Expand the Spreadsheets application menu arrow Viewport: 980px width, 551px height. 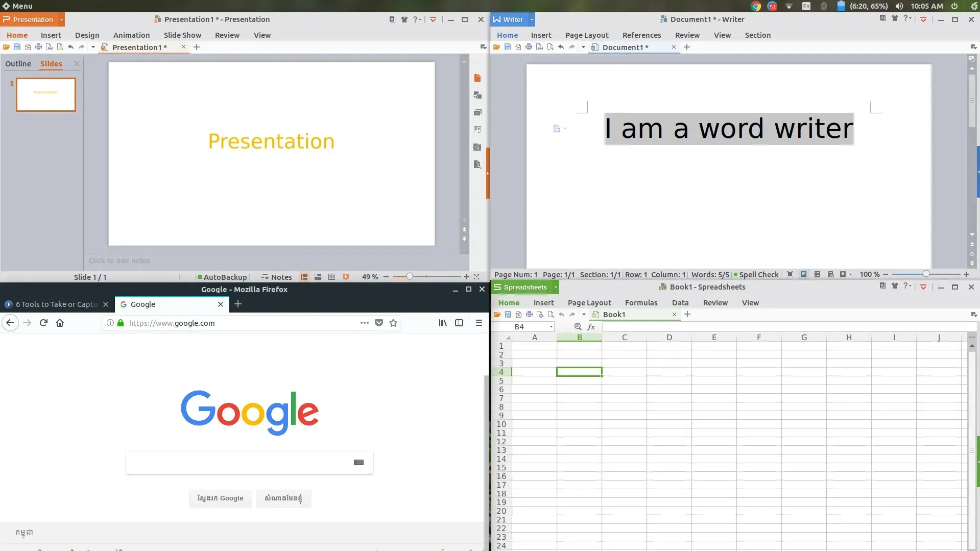tap(556, 287)
